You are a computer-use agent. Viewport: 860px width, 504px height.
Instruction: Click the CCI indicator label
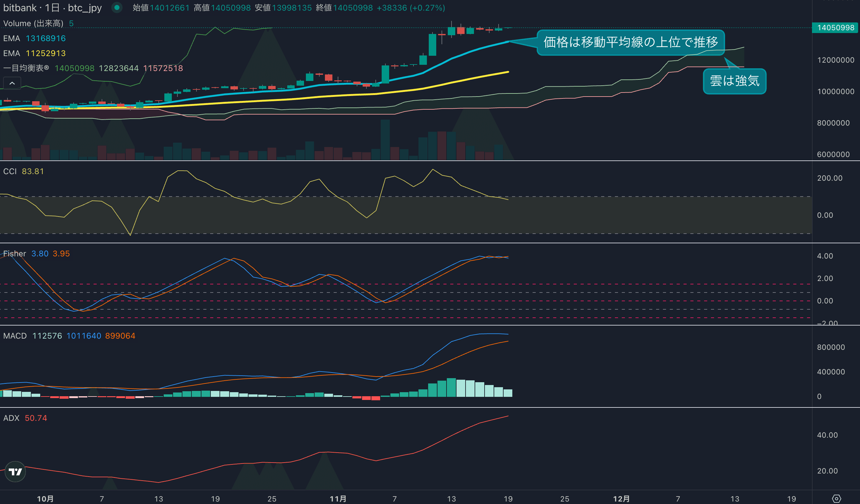(10, 171)
